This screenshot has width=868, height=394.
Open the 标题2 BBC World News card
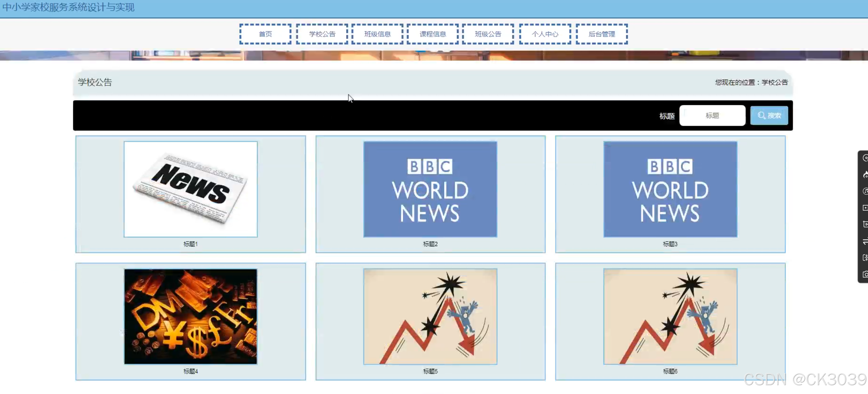click(x=430, y=189)
